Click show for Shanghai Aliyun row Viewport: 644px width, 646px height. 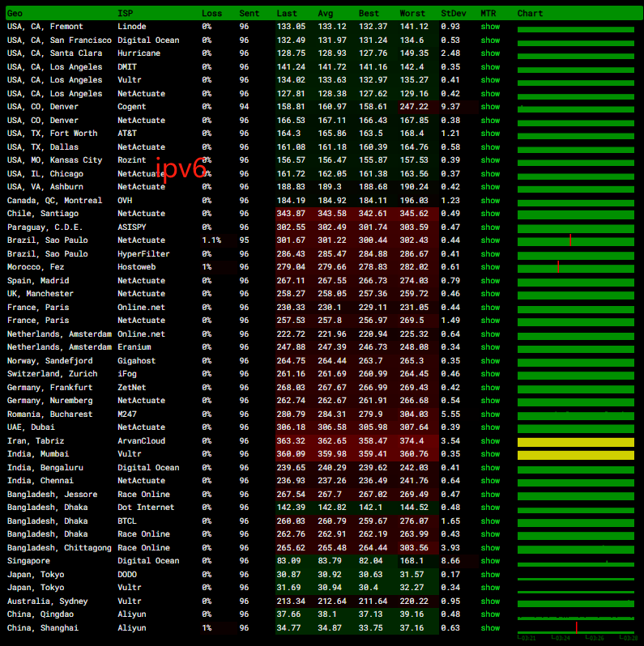click(490, 628)
